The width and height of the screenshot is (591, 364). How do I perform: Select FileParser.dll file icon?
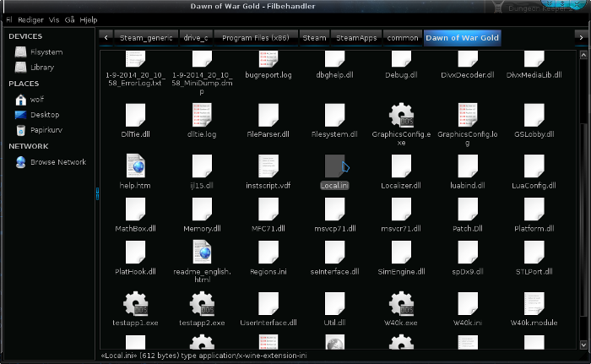(x=268, y=115)
